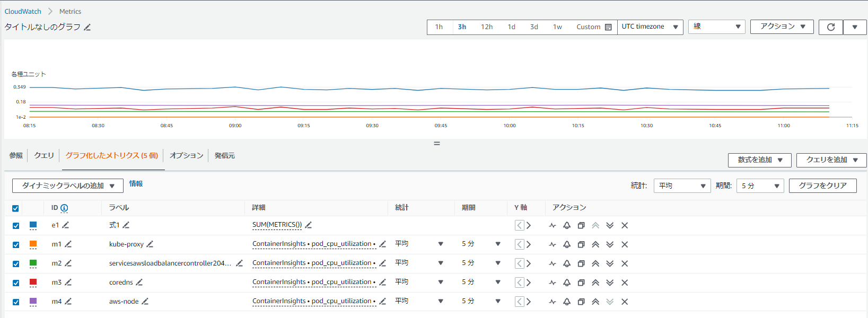Remove the aws-node metric with X icon

tap(625, 302)
